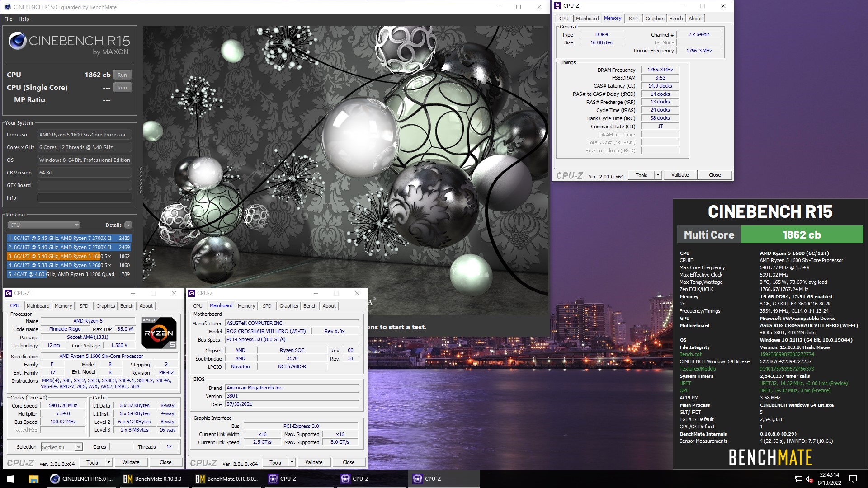Open first CPU-Z taskbar item
868x488 pixels.
pos(299,479)
